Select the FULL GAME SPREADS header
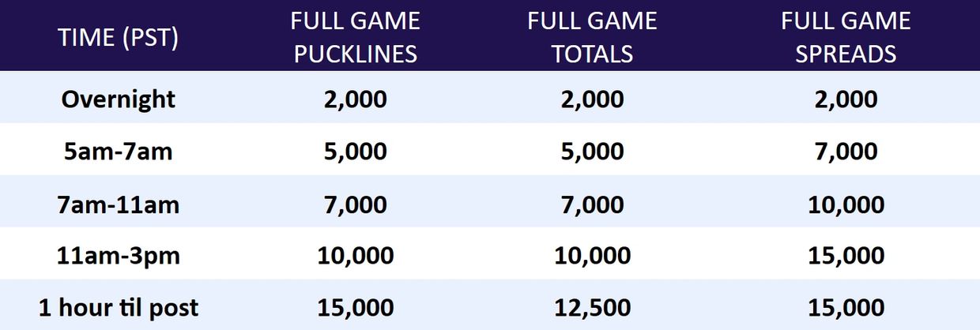The image size is (980, 330). pos(846,37)
